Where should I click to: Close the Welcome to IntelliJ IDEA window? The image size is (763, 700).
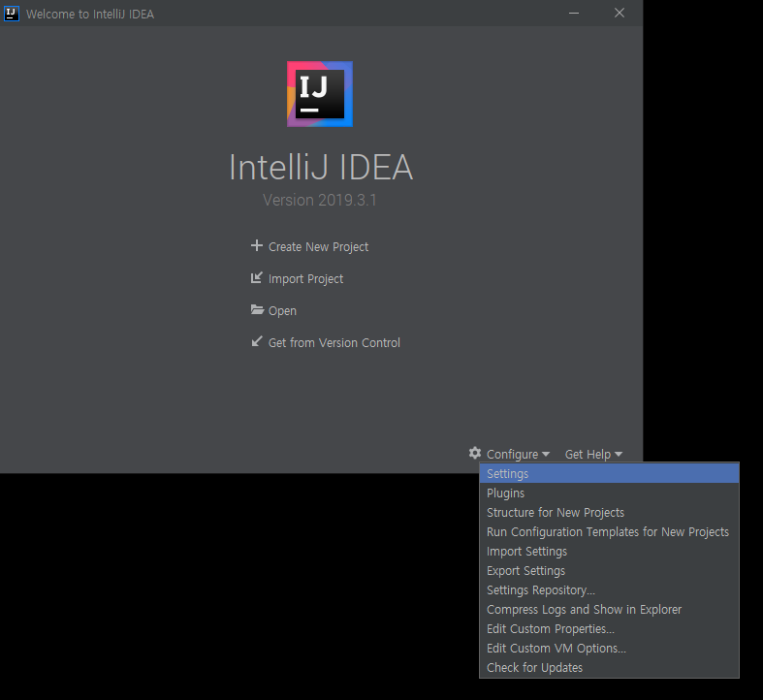pos(619,14)
